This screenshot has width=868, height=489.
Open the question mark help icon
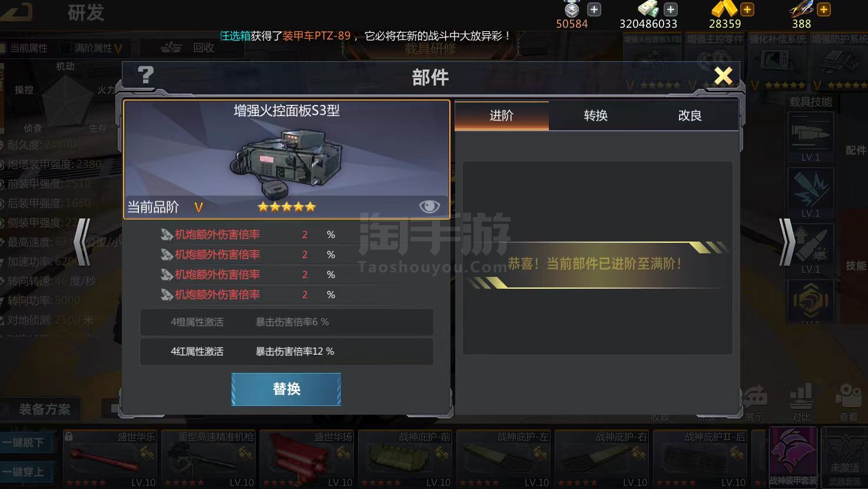click(145, 76)
